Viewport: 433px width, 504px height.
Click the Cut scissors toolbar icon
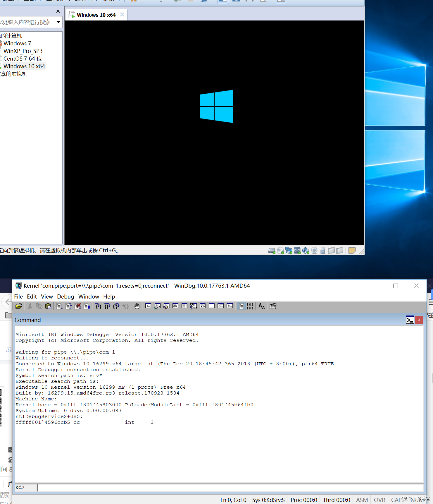pyautogui.click(x=30, y=306)
